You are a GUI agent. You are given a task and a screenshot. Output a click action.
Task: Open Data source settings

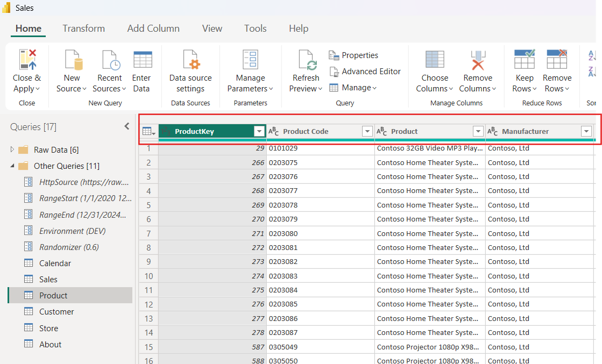(190, 69)
